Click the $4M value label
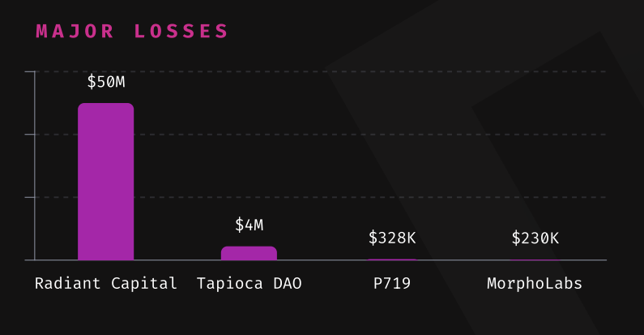Image resolution: width=644 pixels, height=335 pixels. 249,225
